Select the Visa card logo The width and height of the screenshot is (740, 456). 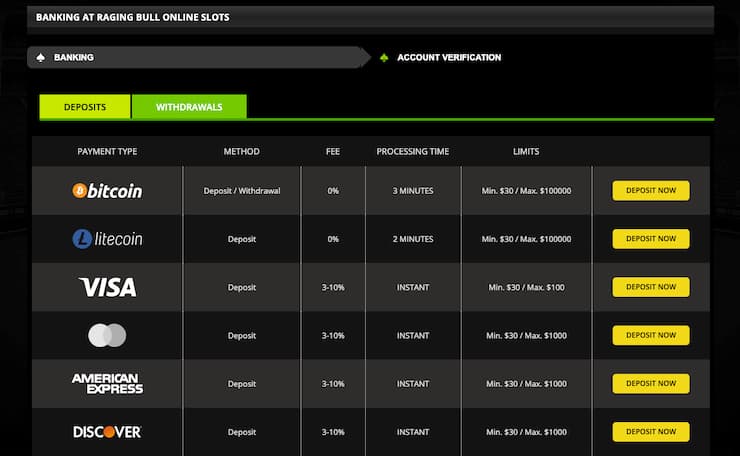click(107, 288)
